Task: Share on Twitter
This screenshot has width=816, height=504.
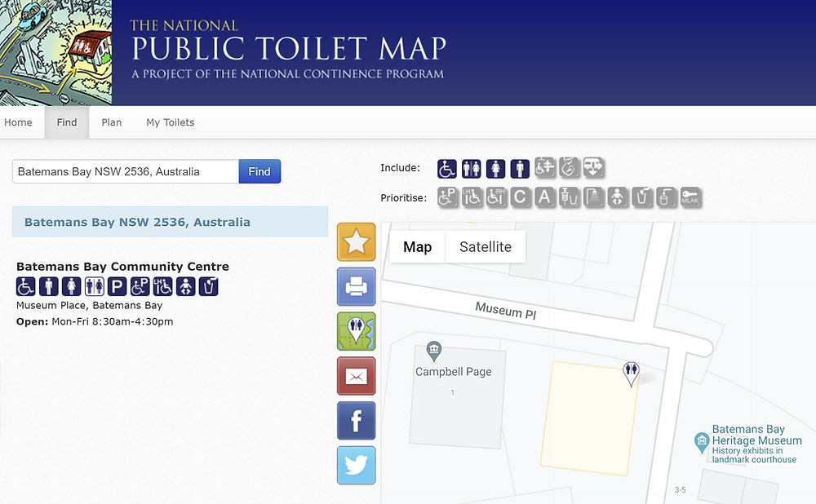Action: [x=356, y=466]
